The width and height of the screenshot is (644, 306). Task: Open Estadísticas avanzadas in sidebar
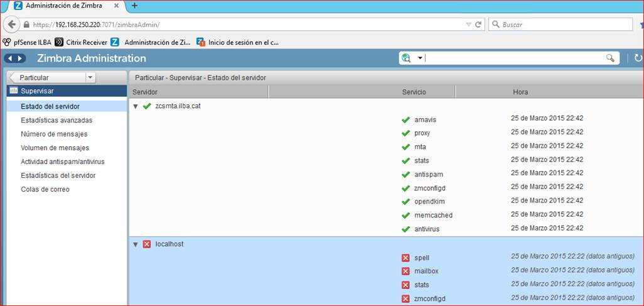56,121
